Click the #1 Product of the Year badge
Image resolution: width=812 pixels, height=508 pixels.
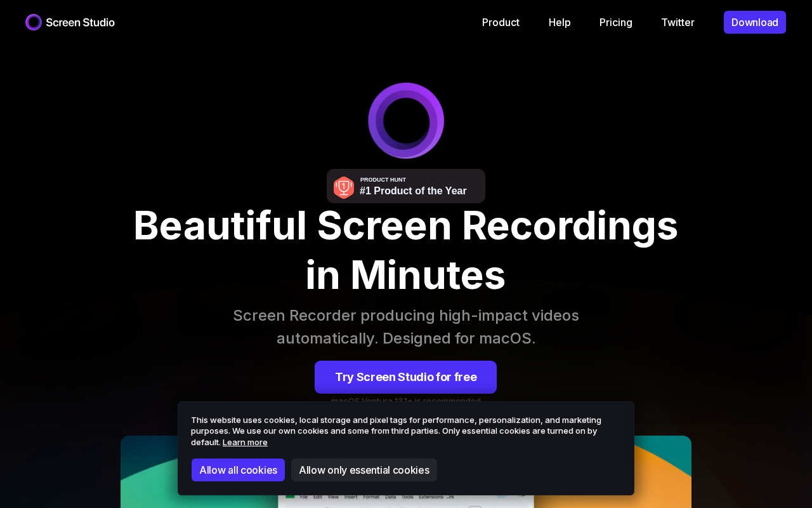coord(413,190)
